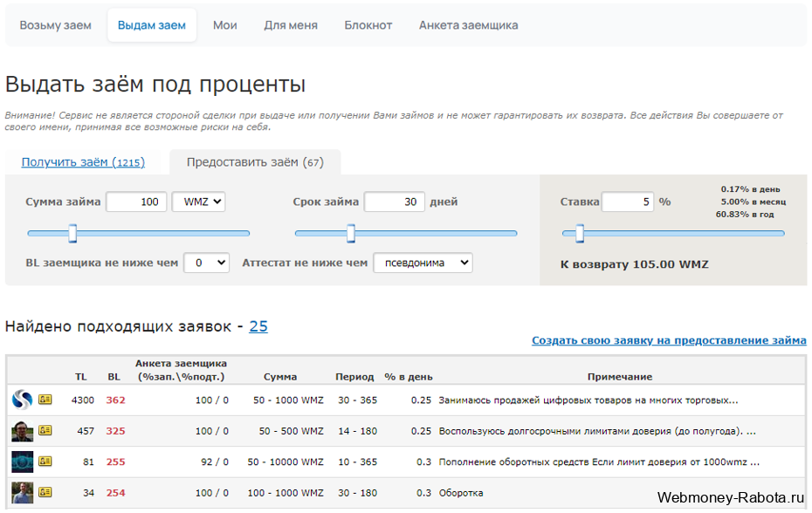Click the 25 found requests link
The width and height of the screenshot is (812, 513).
[258, 326]
